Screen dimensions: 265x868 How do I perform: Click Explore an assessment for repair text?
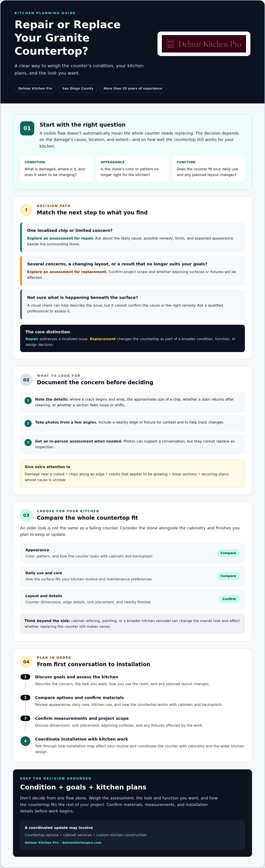(60, 238)
